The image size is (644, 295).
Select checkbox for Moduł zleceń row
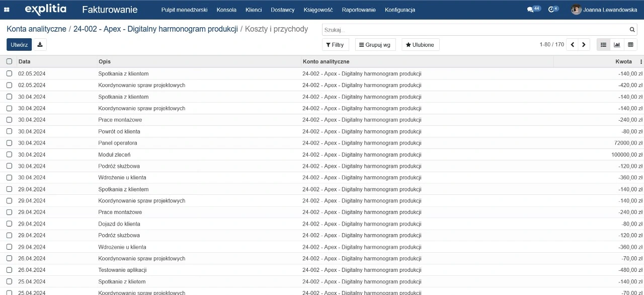pos(9,155)
